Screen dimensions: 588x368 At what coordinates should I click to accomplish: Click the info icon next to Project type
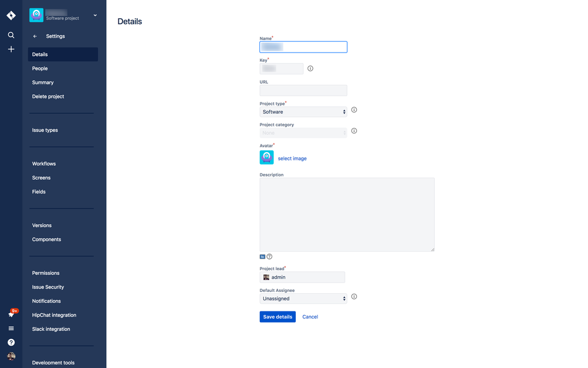[x=354, y=110]
